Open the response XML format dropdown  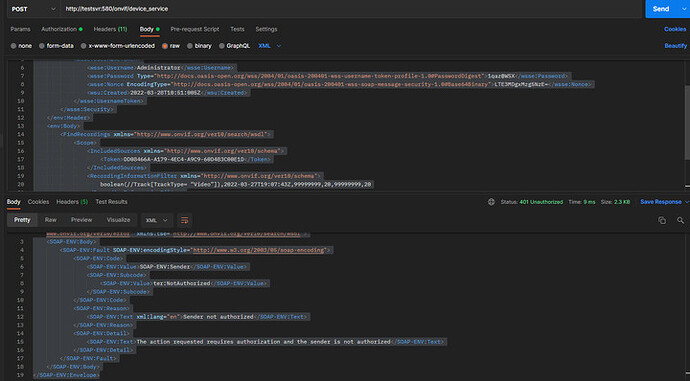pyautogui.click(x=157, y=220)
